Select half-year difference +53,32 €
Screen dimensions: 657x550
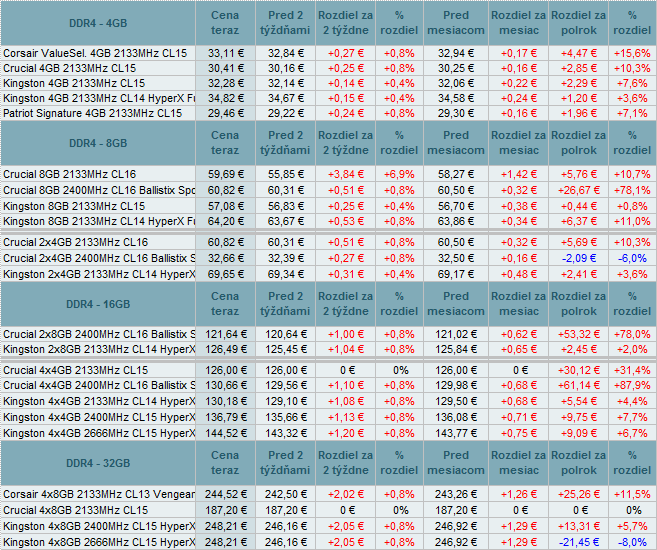coord(579,334)
